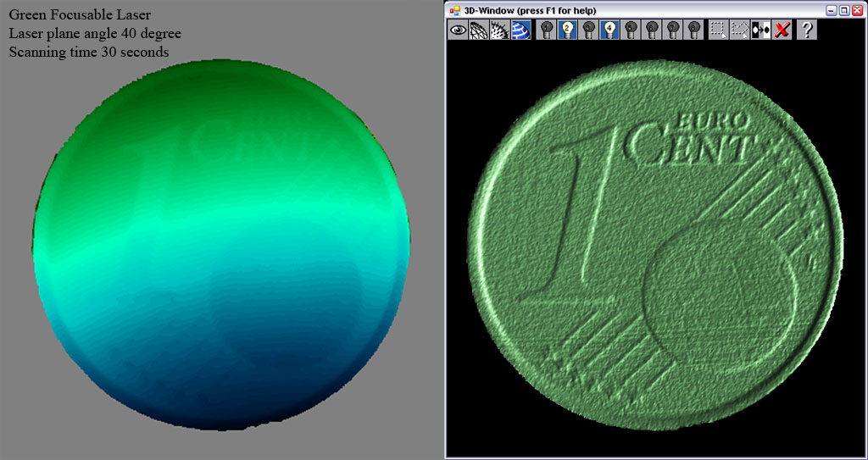Maximize the 3D-Window
The height and width of the screenshot is (460, 868).
tap(843, 10)
